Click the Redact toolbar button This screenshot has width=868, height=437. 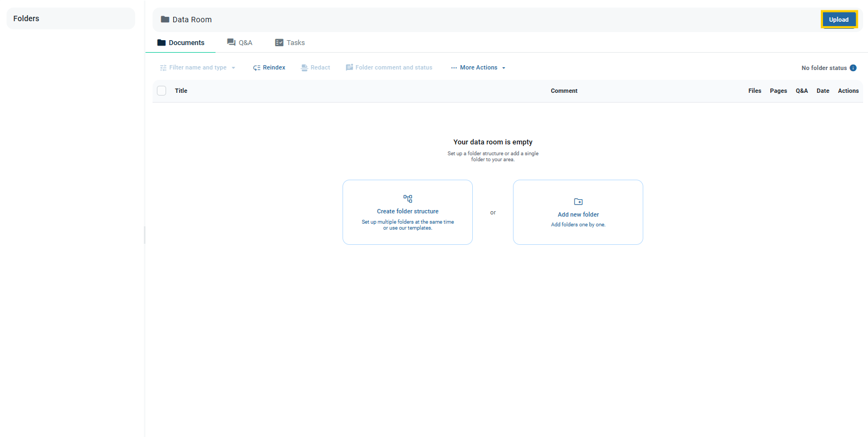click(316, 68)
